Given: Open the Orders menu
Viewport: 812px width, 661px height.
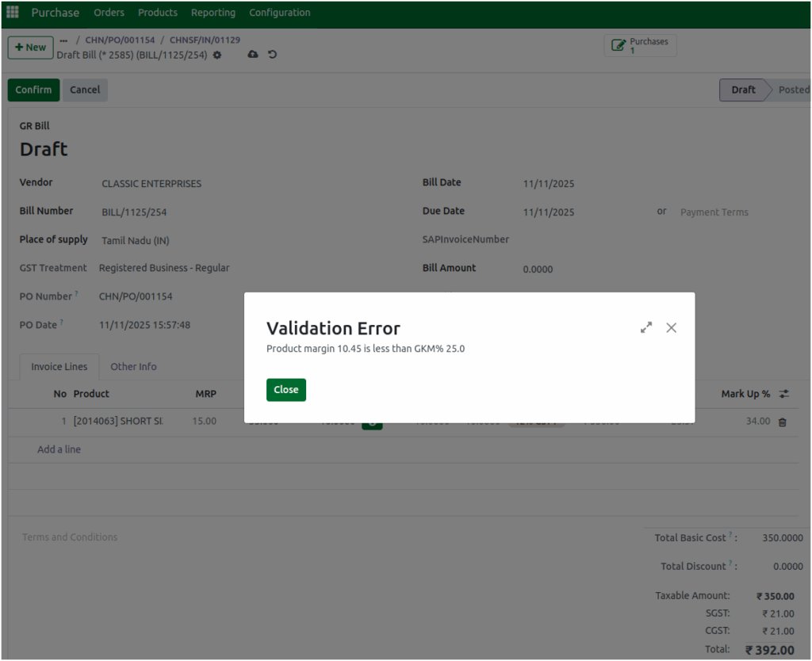Looking at the screenshot, I should (109, 12).
